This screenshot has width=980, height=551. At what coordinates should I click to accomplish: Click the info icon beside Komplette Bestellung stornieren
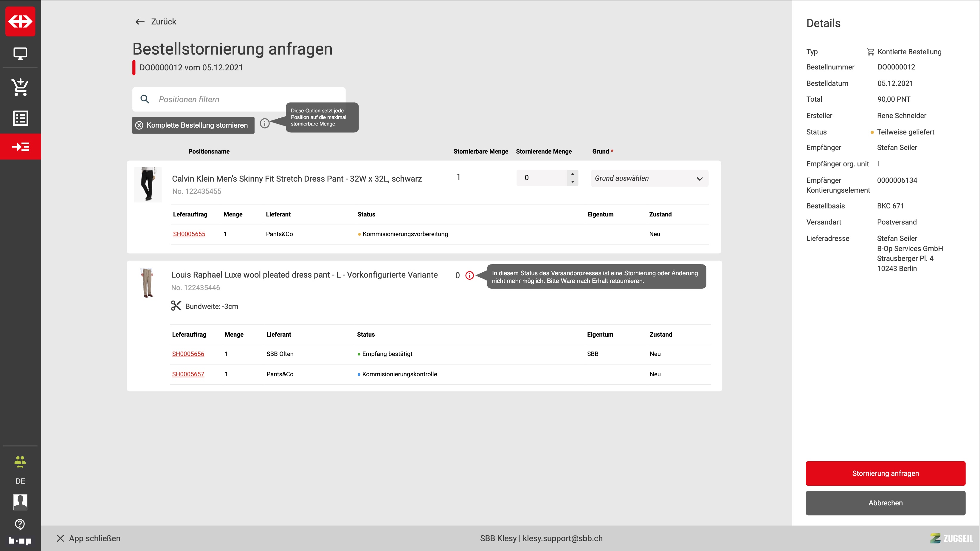265,123
